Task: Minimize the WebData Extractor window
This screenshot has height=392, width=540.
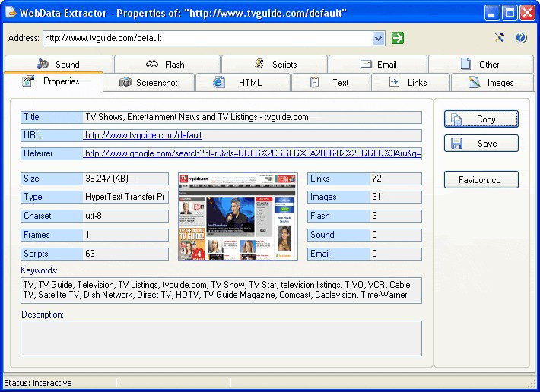Action: tap(492, 13)
